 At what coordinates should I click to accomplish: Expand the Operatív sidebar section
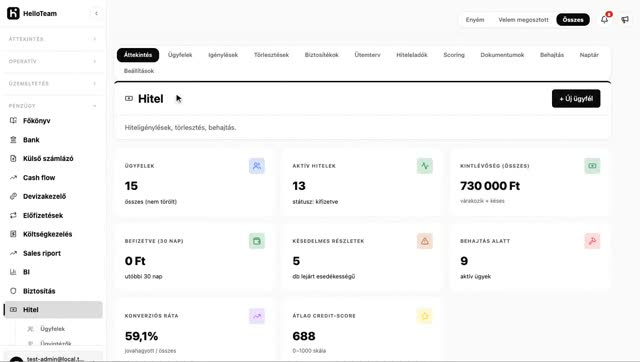[x=52, y=62]
